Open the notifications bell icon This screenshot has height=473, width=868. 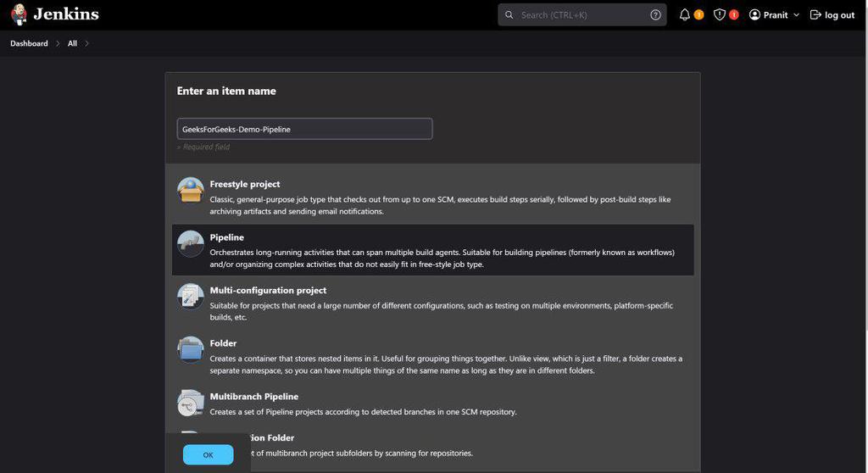tap(685, 14)
